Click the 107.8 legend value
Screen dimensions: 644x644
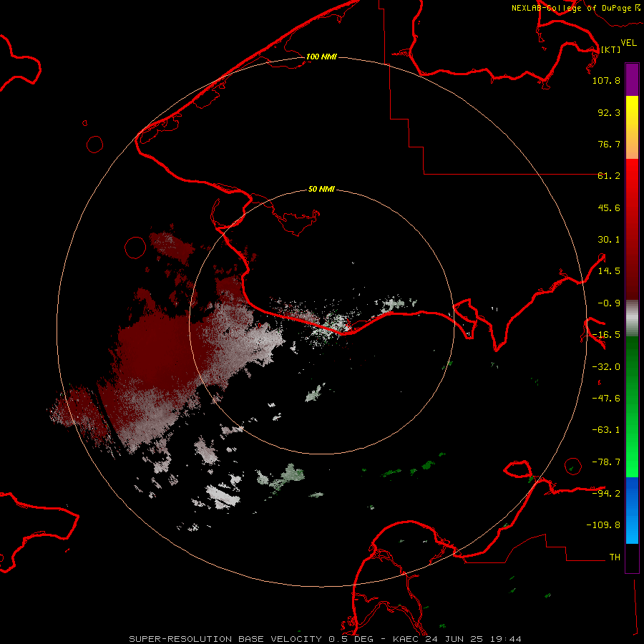coord(606,80)
